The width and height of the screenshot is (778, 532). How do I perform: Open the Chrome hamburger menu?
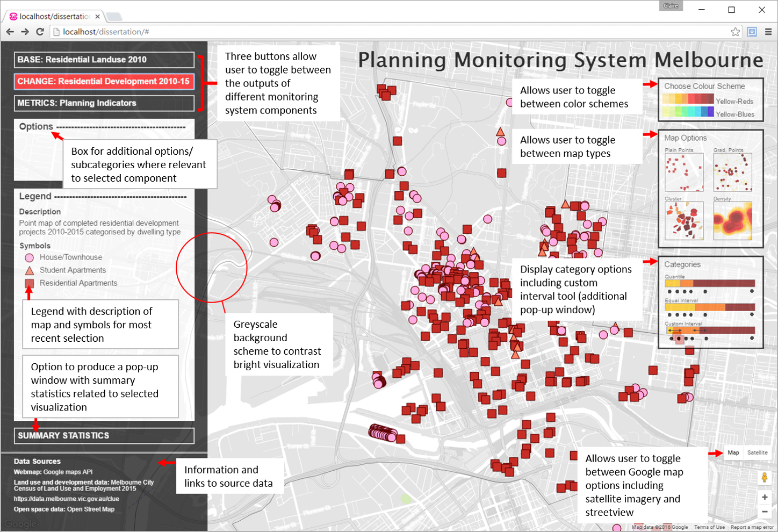coord(768,32)
